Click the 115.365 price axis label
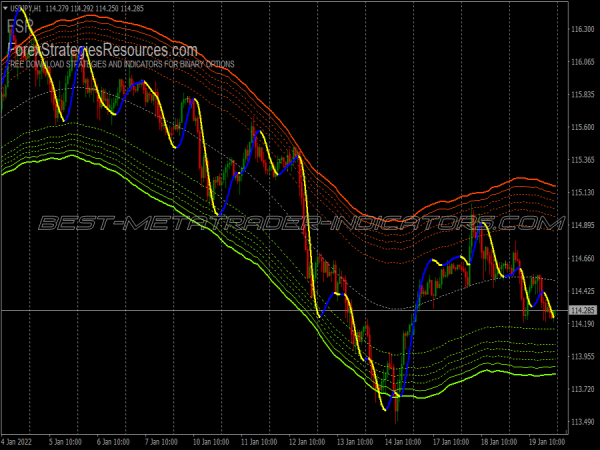Viewport: 600px width, 450px height. coord(582,160)
